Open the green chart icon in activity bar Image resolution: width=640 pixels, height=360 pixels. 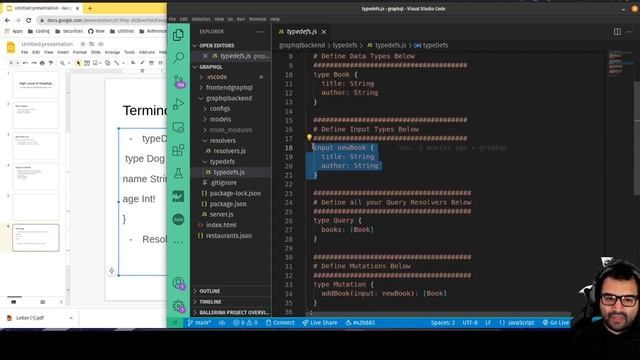(x=178, y=196)
